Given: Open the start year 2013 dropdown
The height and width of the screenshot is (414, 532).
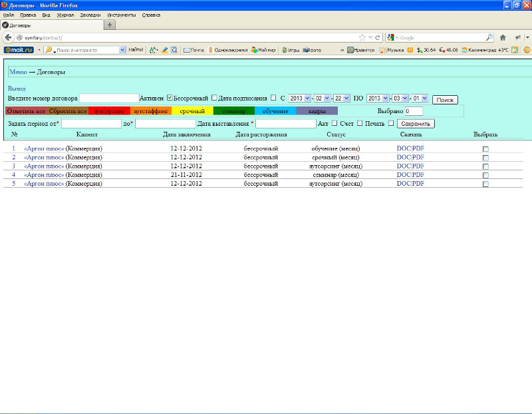Looking at the screenshot, I should click(x=299, y=99).
